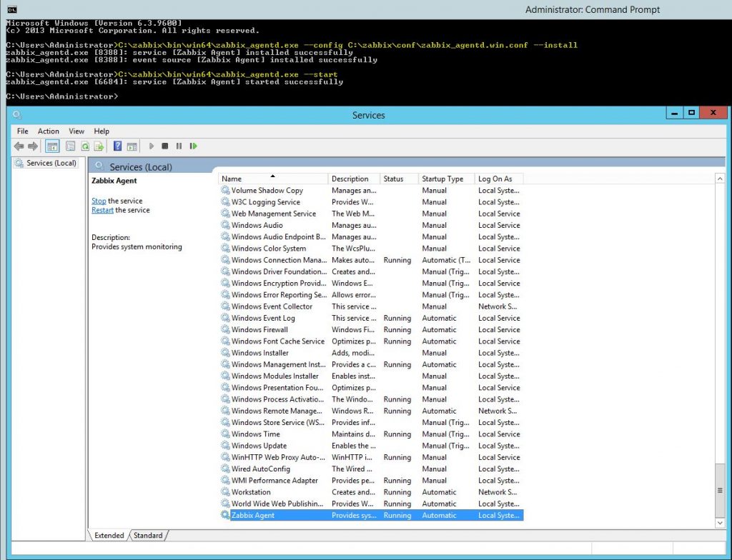Viewport: 732px width, 560px height.
Task: Click the gear icon beside Zabbix Agent
Action: pyautogui.click(x=225, y=515)
